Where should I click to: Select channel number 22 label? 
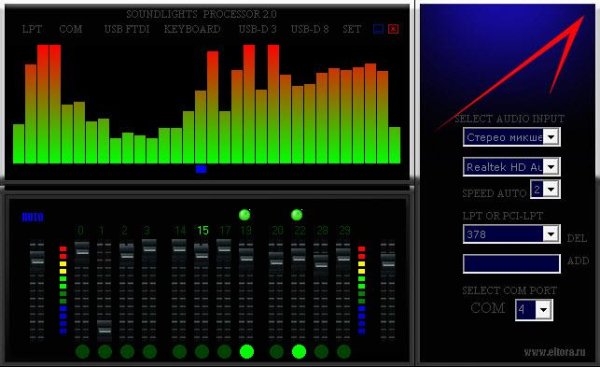pos(300,230)
